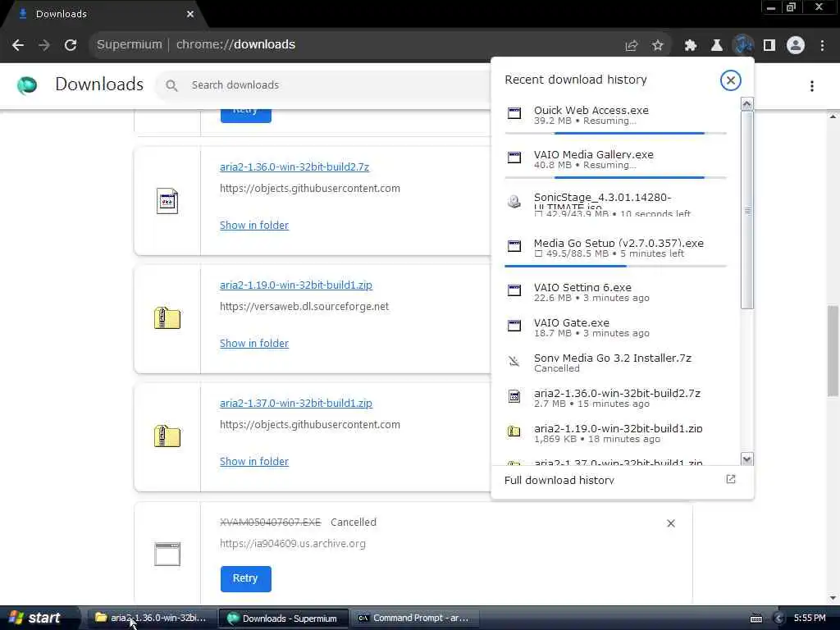Click the browser forward arrow
840x630 pixels.
pos(44,45)
